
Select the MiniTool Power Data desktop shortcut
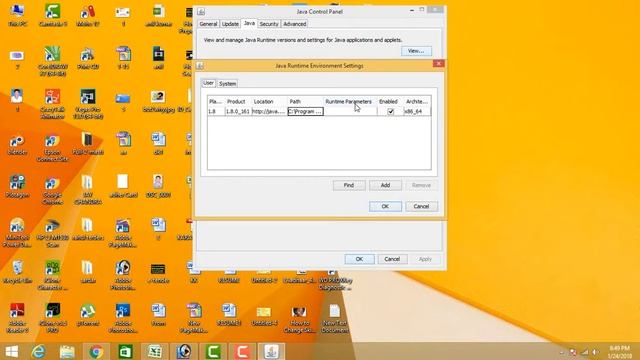click(x=17, y=233)
